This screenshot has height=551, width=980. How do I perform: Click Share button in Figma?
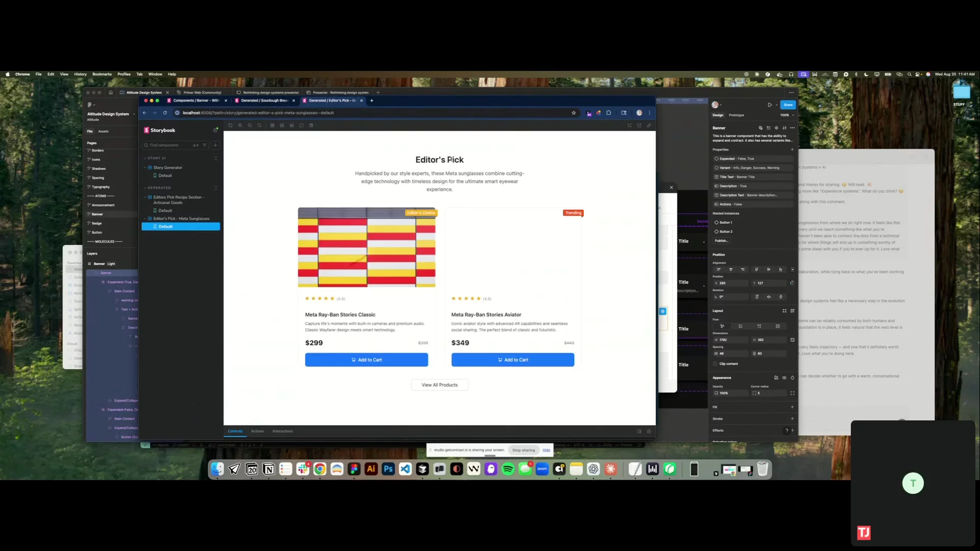788,105
